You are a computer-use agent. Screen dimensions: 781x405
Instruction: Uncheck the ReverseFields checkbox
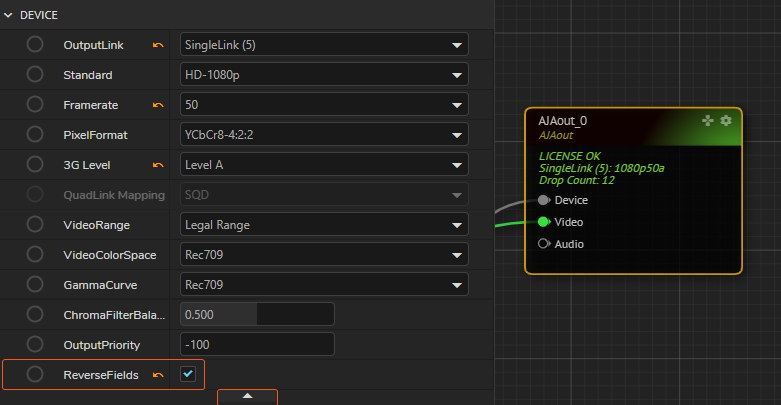click(x=187, y=374)
